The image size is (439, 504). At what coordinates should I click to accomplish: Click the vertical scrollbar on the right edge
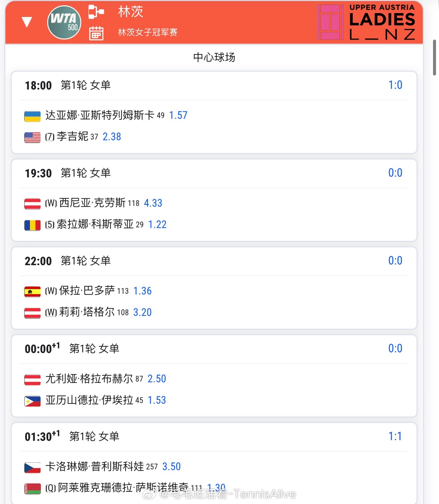pyautogui.click(x=434, y=58)
